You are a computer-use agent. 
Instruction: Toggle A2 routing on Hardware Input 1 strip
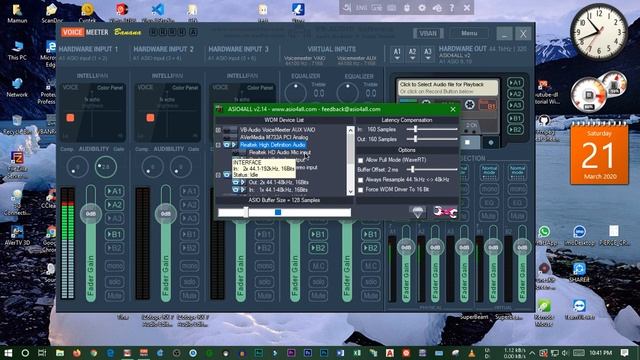click(114, 205)
